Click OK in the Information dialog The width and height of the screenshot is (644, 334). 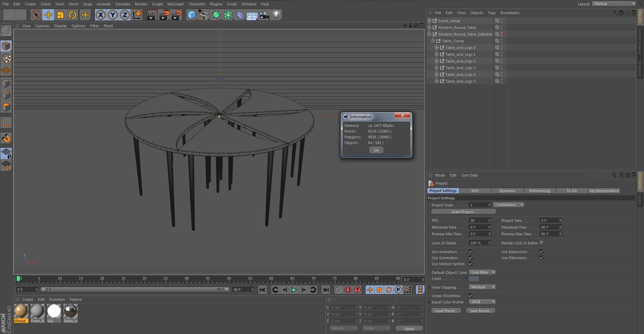tap(376, 150)
